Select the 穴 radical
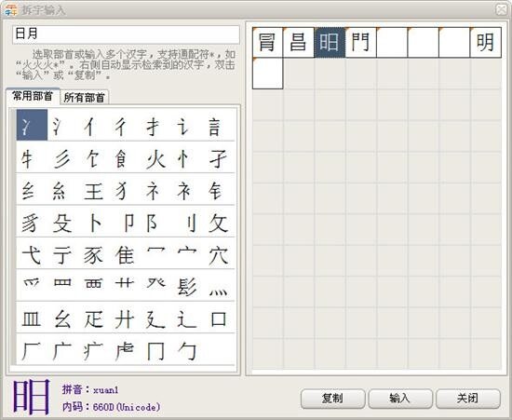The image size is (512, 420). (218, 255)
